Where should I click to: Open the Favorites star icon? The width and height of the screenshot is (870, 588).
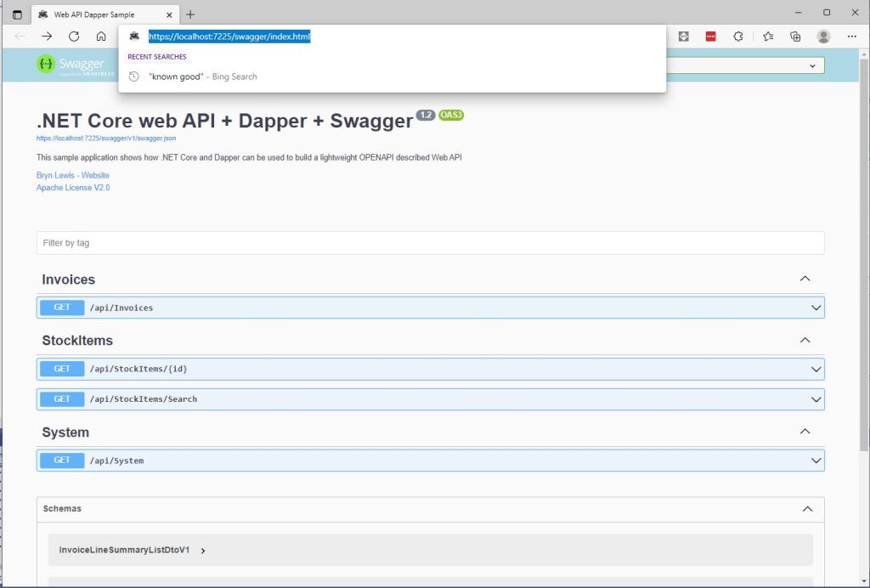tap(768, 37)
